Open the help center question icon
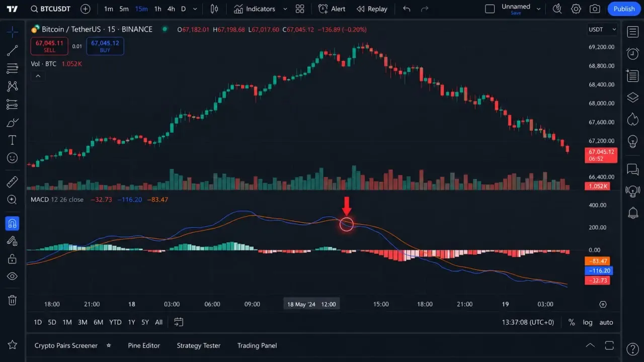 point(632,349)
